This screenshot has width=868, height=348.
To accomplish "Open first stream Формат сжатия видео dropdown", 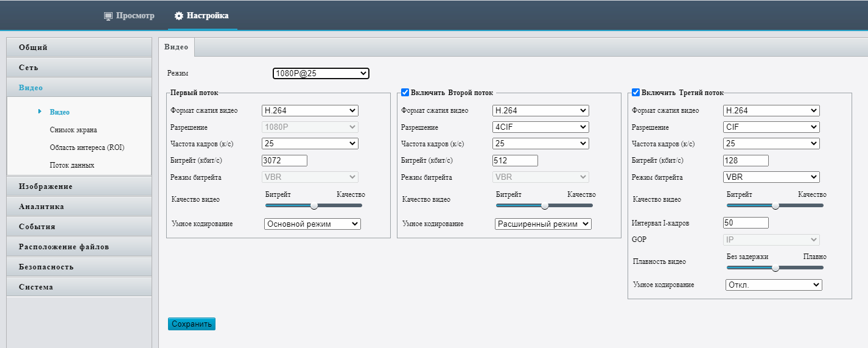I will tap(310, 110).
